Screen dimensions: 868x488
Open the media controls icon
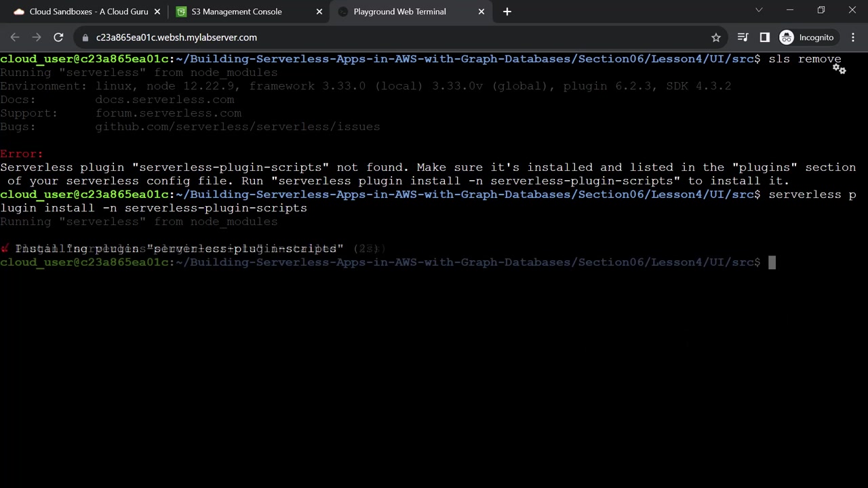pos(743,37)
